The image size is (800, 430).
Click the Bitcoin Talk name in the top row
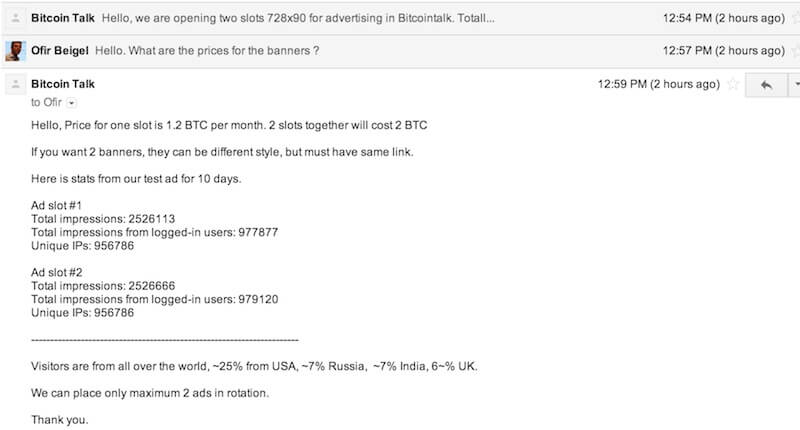63,18
